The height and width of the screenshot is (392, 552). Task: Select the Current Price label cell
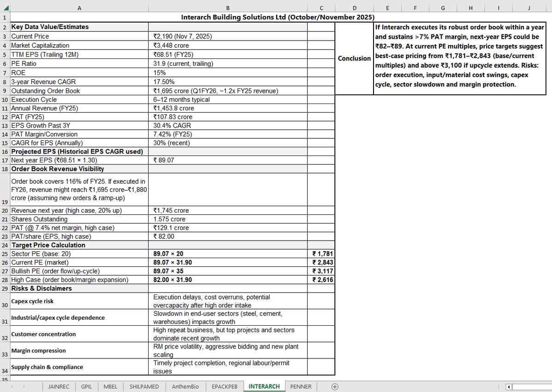coord(79,36)
